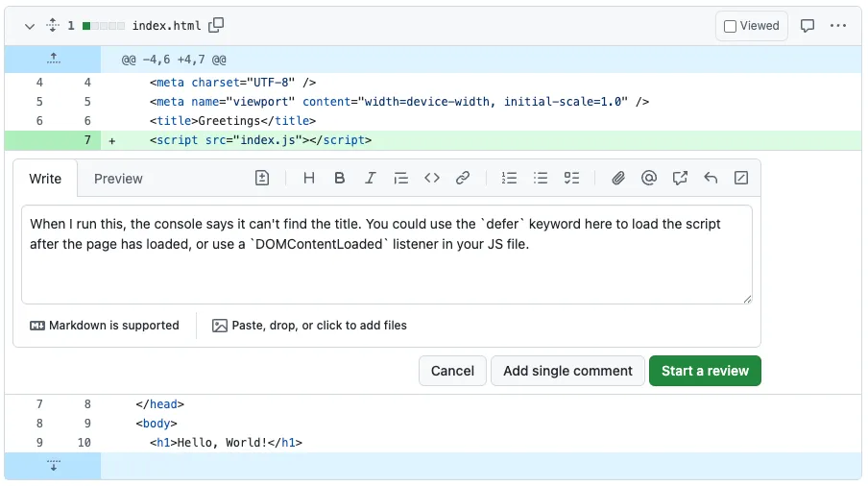Insert a numbered list

[509, 179]
